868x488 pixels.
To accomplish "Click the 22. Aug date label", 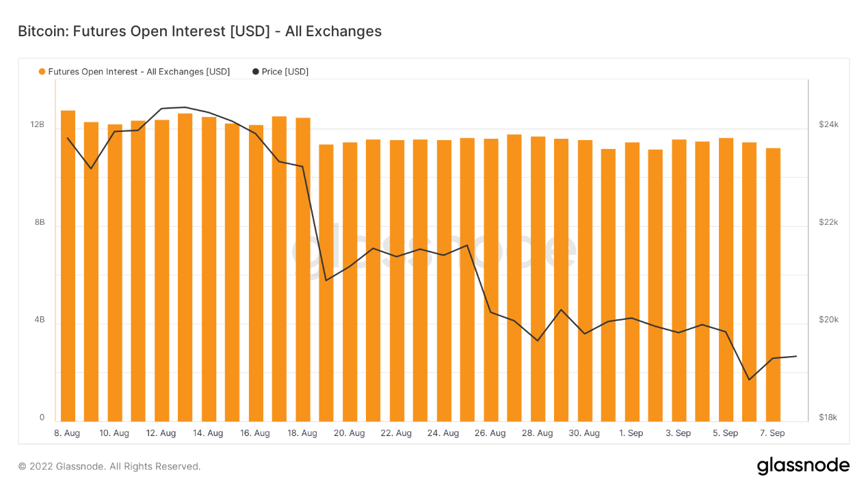I will coord(396,433).
